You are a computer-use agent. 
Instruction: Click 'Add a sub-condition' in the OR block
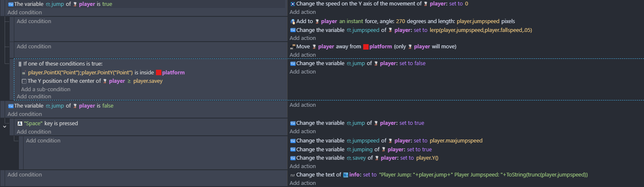45,89
